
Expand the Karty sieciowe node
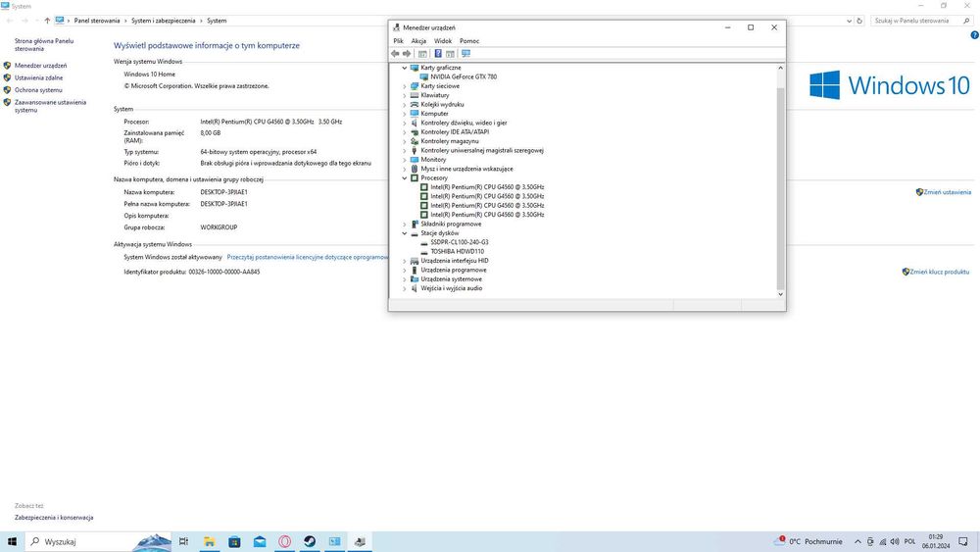tap(405, 86)
